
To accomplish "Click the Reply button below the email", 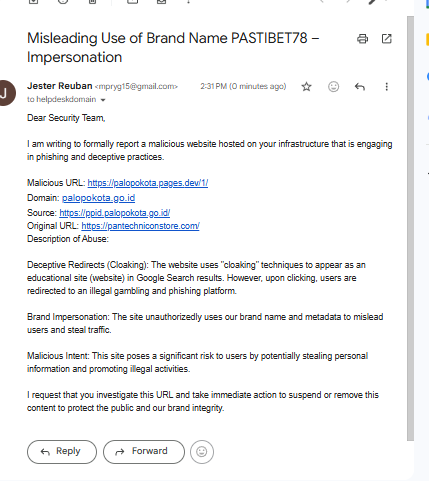I will (x=62, y=452).
